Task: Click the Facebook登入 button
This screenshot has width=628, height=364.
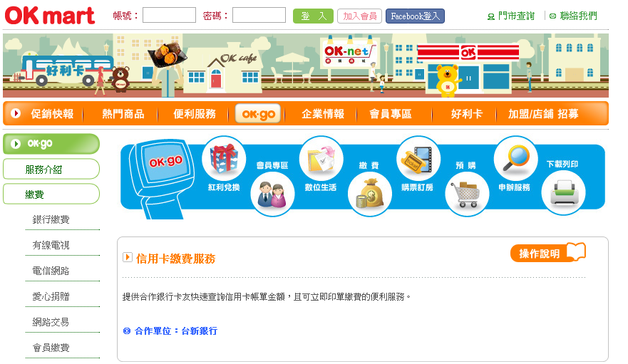Action: point(415,16)
